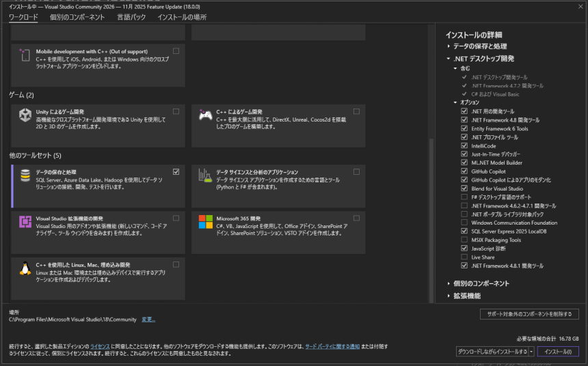
Task: Click the workloads list vertical scrollbar
Action: click(x=431, y=205)
